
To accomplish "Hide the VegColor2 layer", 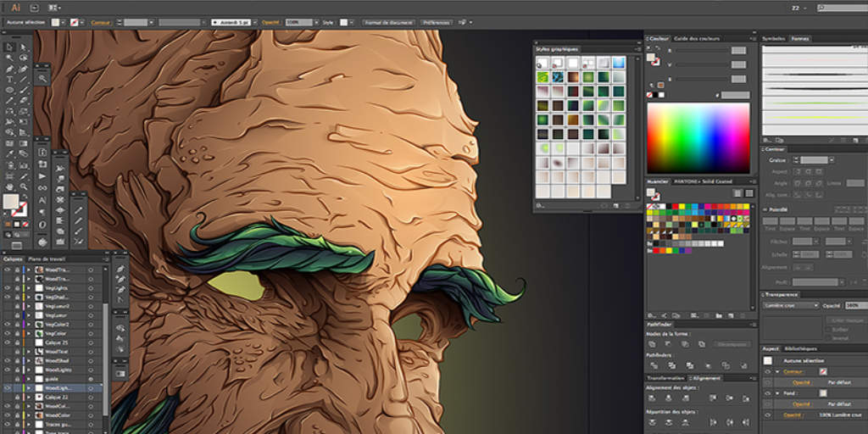I will 7,325.
